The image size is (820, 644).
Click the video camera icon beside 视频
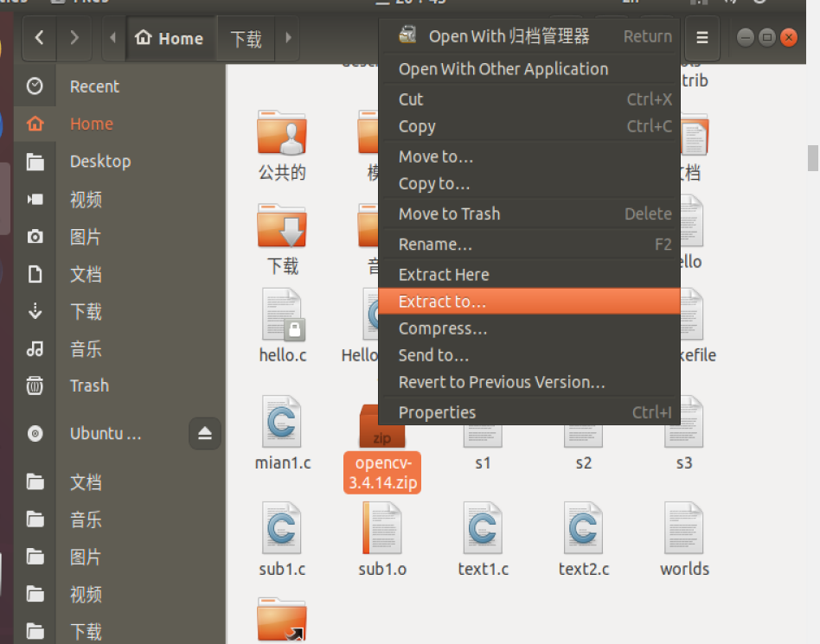[x=35, y=199]
